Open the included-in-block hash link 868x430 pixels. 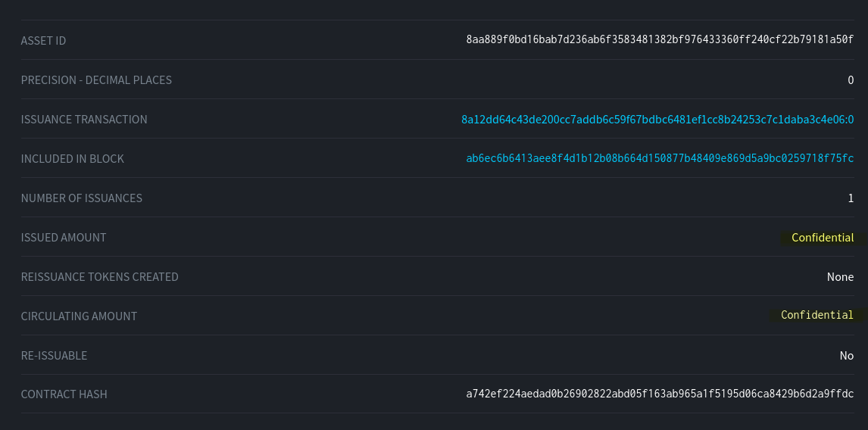coord(660,159)
